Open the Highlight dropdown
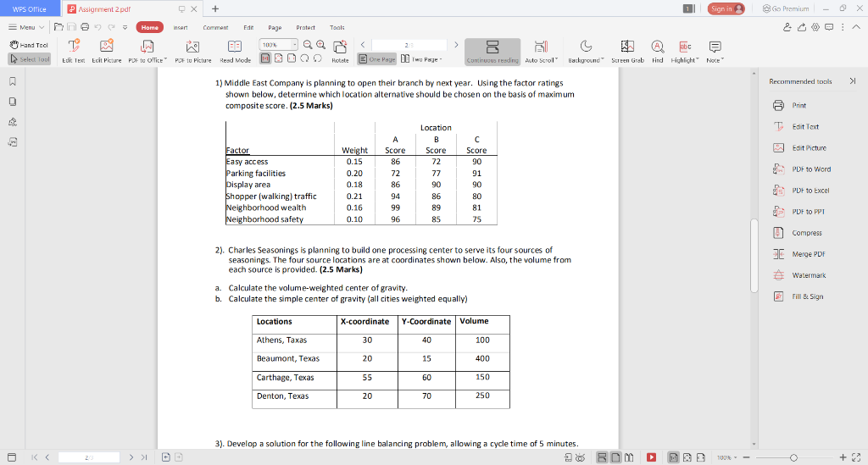This screenshot has width=868, height=465. [x=685, y=51]
